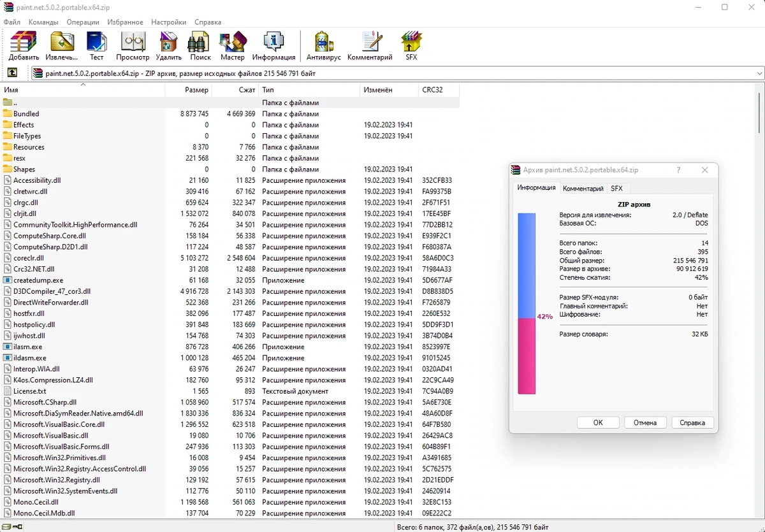
Task: Click the drive status icon in status bar
Action: [x=6, y=526]
